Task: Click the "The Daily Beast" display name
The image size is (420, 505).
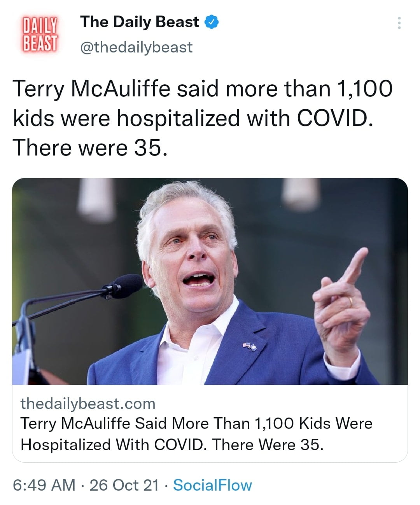Action: pos(139,22)
